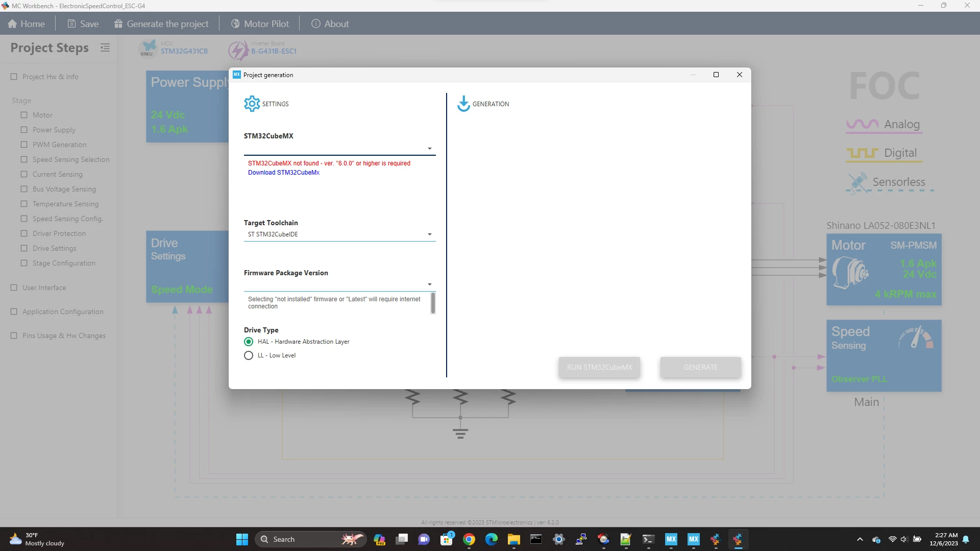This screenshot has height=551, width=980.
Task: Click the About info icon
Action: [316, 24]
